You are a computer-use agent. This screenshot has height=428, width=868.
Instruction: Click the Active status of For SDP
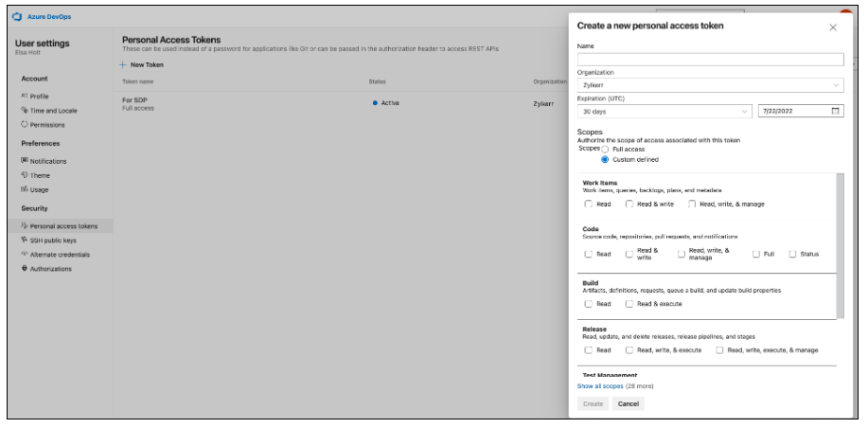[x=386, y=103]
